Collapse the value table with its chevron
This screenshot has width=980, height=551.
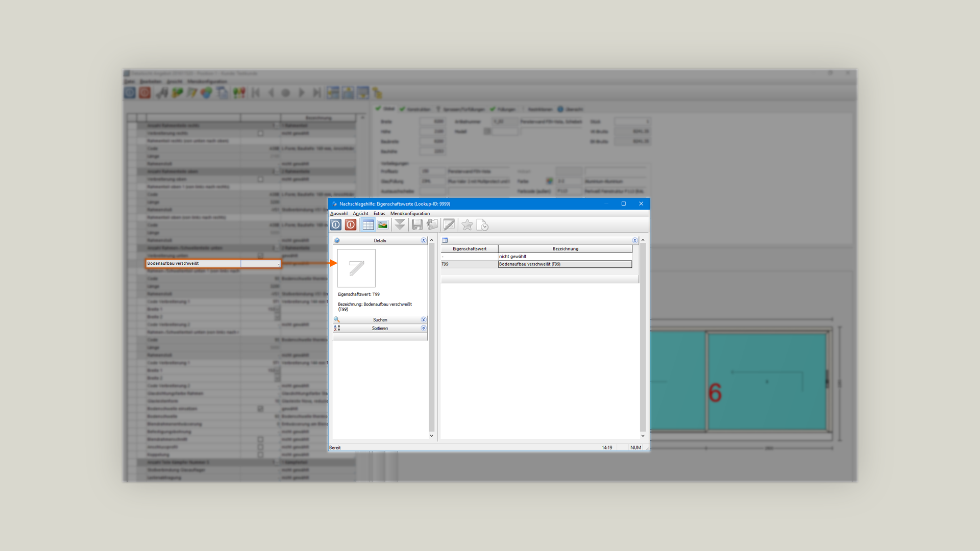tap(635, 240)
